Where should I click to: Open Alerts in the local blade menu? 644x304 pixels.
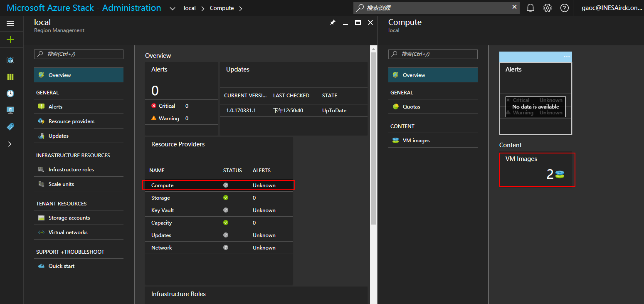pos(79,106)
